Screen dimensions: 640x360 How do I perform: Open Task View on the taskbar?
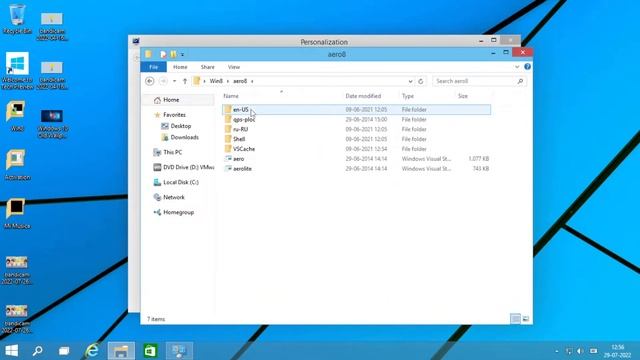click(64, 351)
